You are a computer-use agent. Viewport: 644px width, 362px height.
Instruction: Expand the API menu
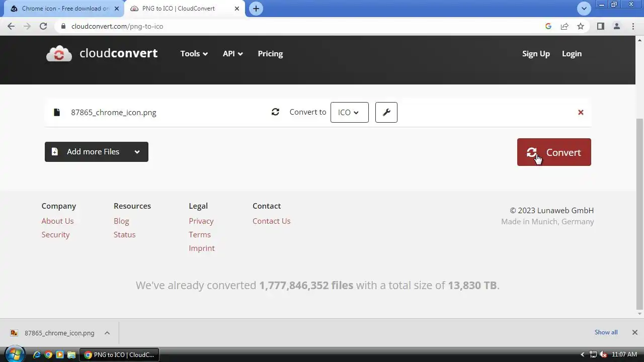click(233, 53)
